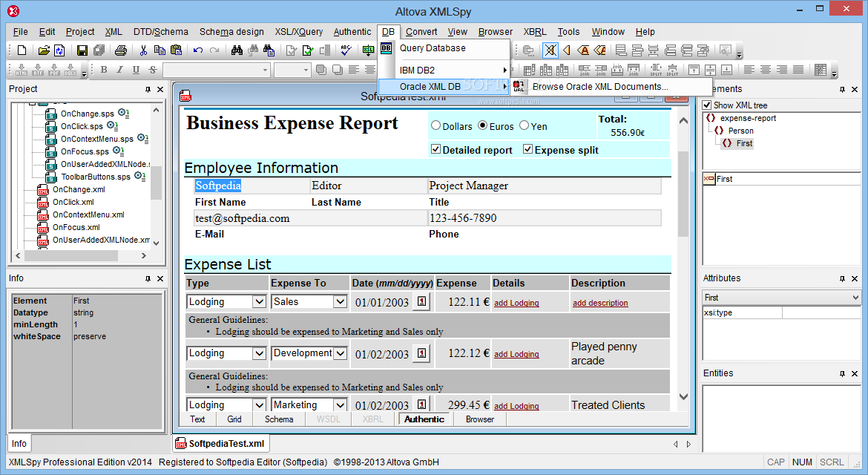Select the Person node in the XML tree

(740, 131)
